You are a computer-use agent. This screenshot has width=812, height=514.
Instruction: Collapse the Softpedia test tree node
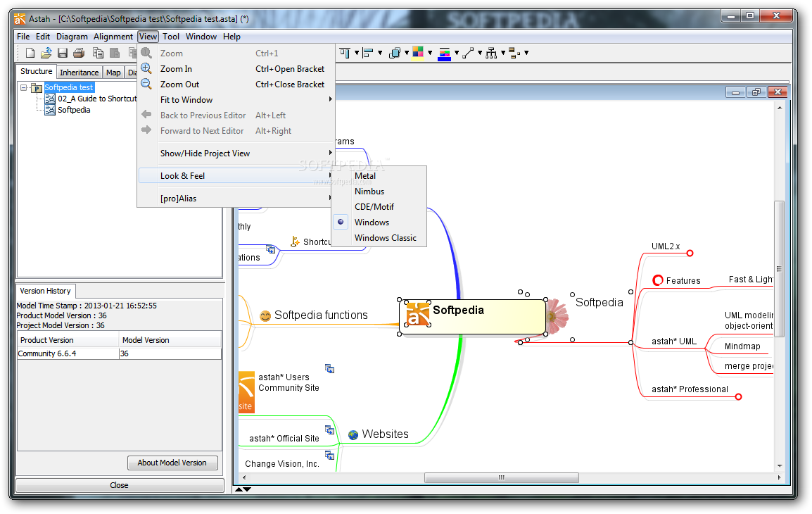(x=23, y=87)
